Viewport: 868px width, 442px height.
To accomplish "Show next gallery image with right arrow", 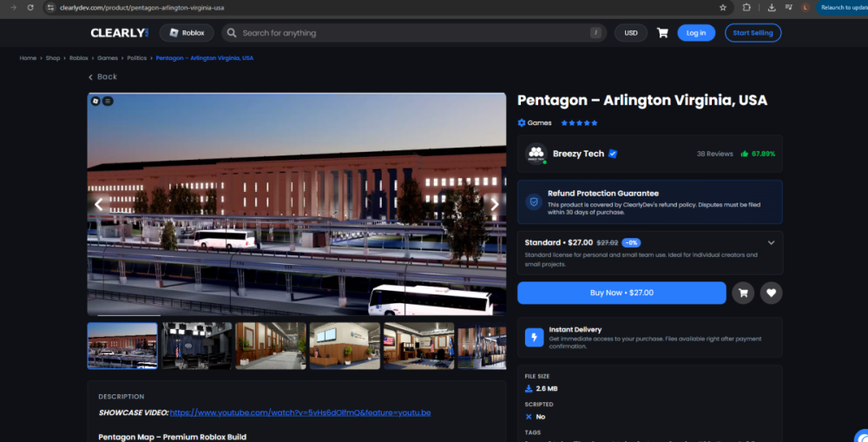I will tap(495, 204).
